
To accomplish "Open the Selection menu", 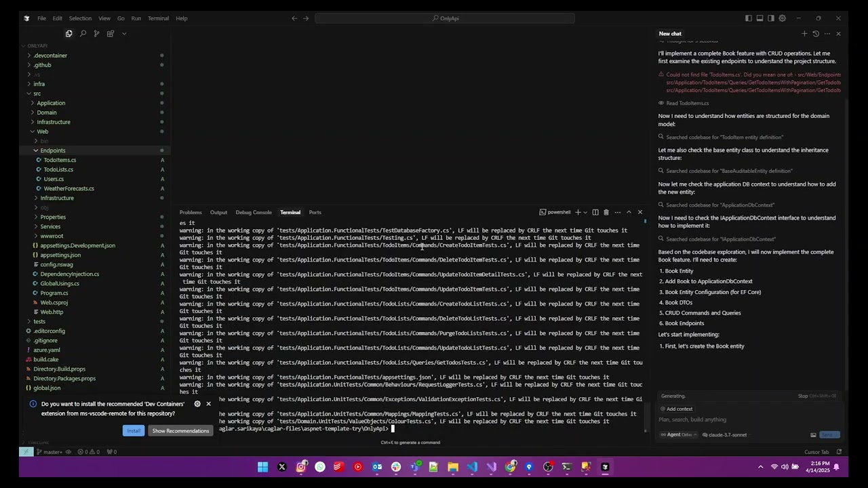I will click(80, 18).
